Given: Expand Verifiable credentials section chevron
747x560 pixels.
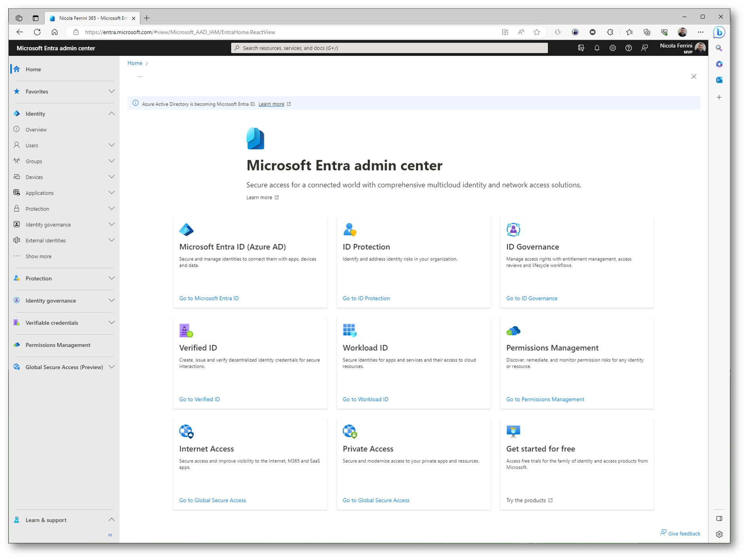Looking at the screenshot, I should click(x=112, y=323).
